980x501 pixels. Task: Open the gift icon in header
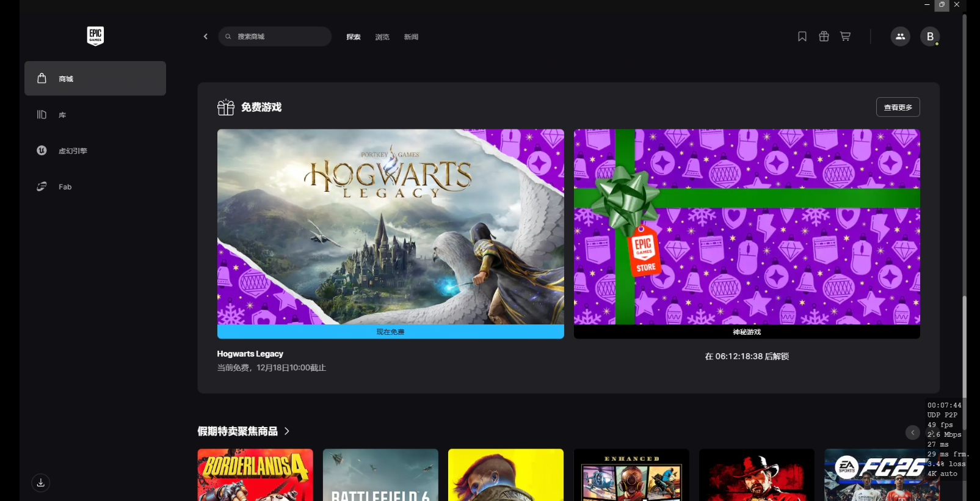pos(824,37)
